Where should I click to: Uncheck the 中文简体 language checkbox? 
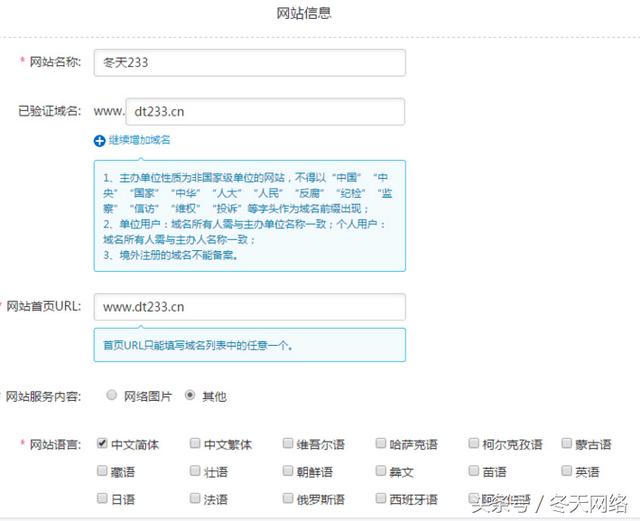point(103,444)
